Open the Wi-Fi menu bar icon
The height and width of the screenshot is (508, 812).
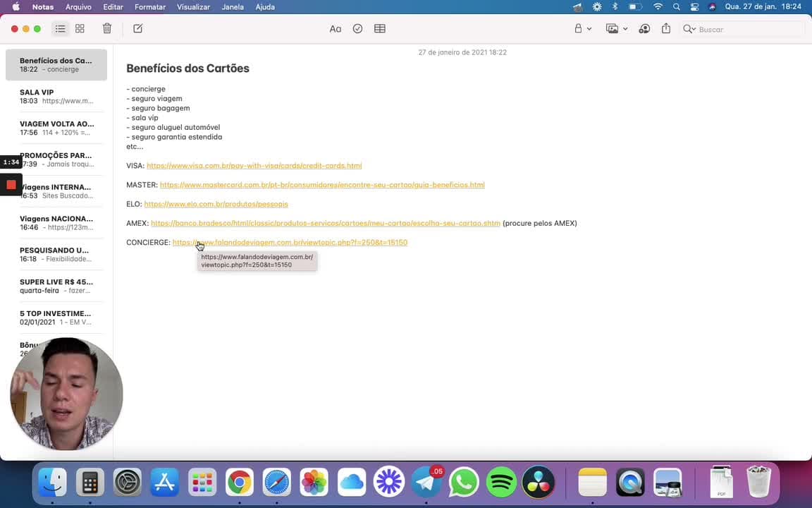[x=658, y=7]
